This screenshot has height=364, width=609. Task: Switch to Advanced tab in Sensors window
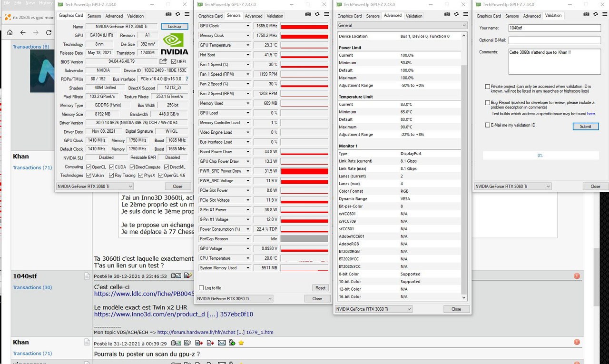pos(254,16)
